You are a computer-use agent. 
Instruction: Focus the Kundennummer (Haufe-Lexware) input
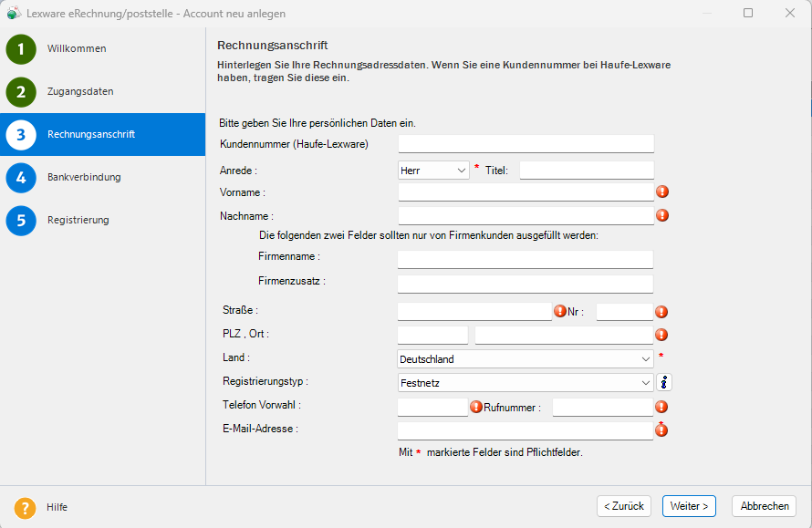click(x=526, y=144)
